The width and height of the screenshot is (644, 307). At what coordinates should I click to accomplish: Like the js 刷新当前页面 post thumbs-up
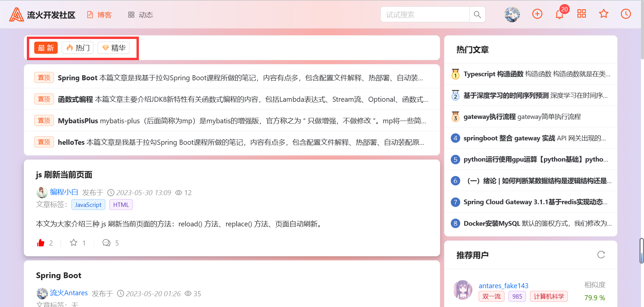coord(41,243)
